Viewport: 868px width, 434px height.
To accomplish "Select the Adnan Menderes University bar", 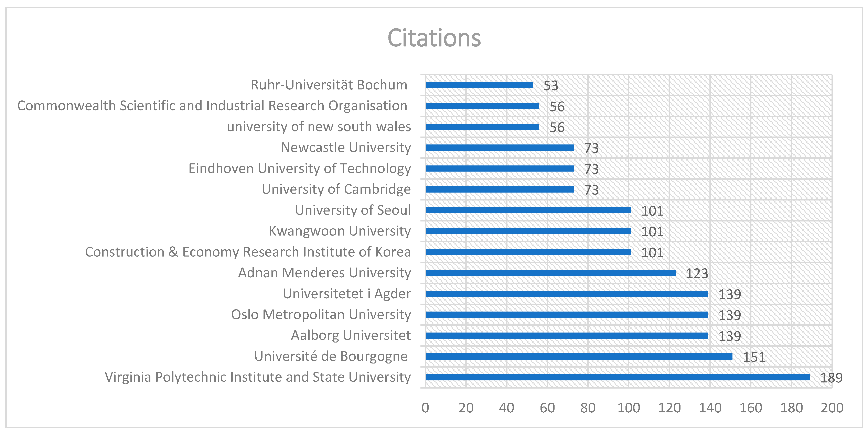I will tap(550, 273).
